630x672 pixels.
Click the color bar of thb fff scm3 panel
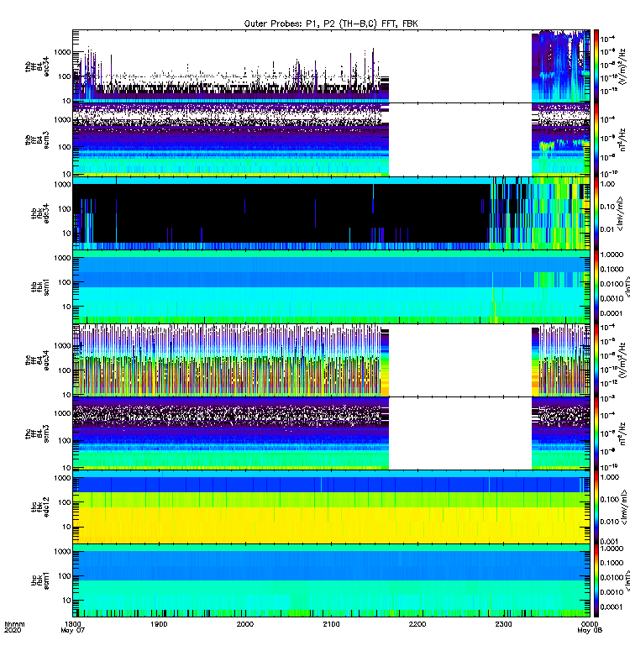pyautogui.click(x=596, y=140)
